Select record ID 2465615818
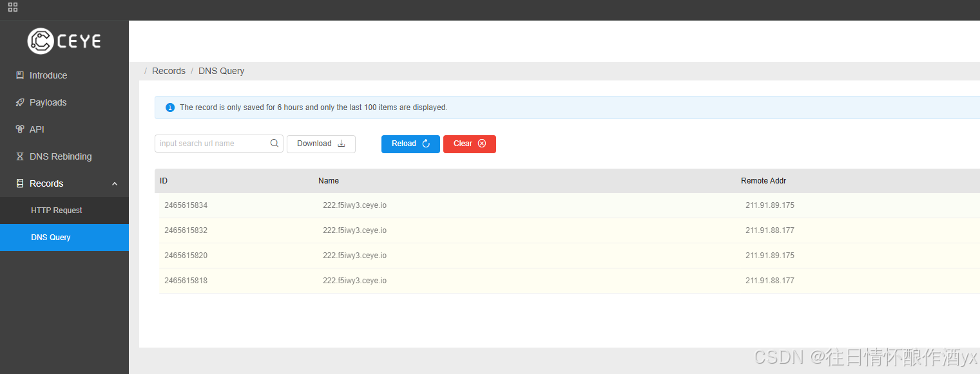980x374 pixels. click(x=186, y=281)
